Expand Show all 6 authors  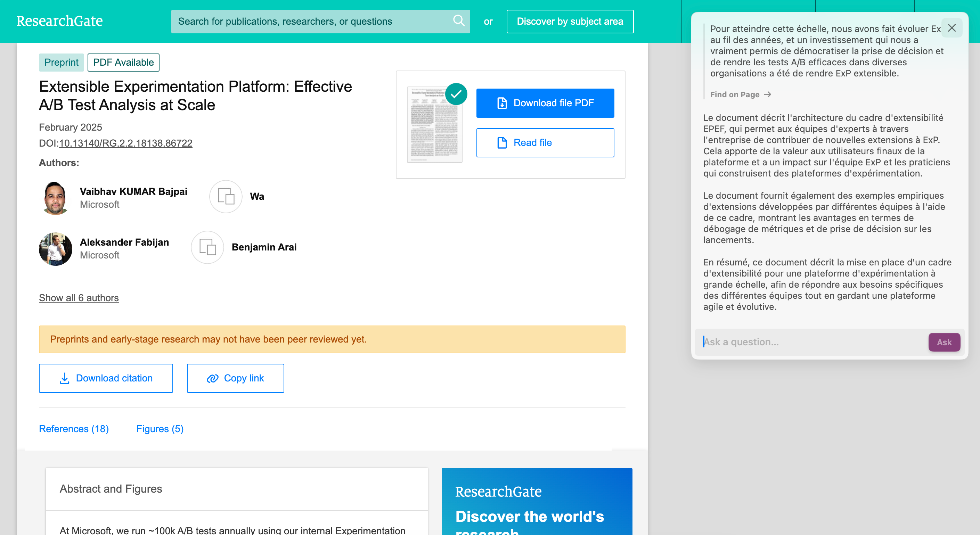tap(79, 298)
